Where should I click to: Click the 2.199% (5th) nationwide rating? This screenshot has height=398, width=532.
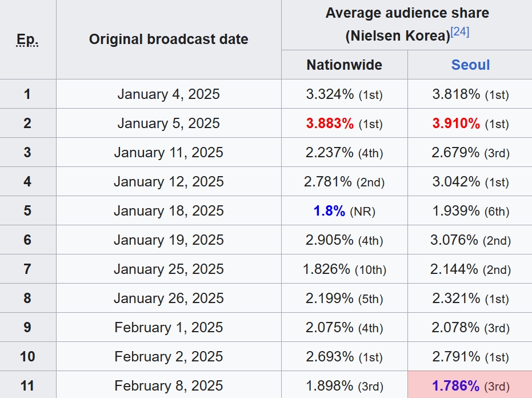pos(344,298)
